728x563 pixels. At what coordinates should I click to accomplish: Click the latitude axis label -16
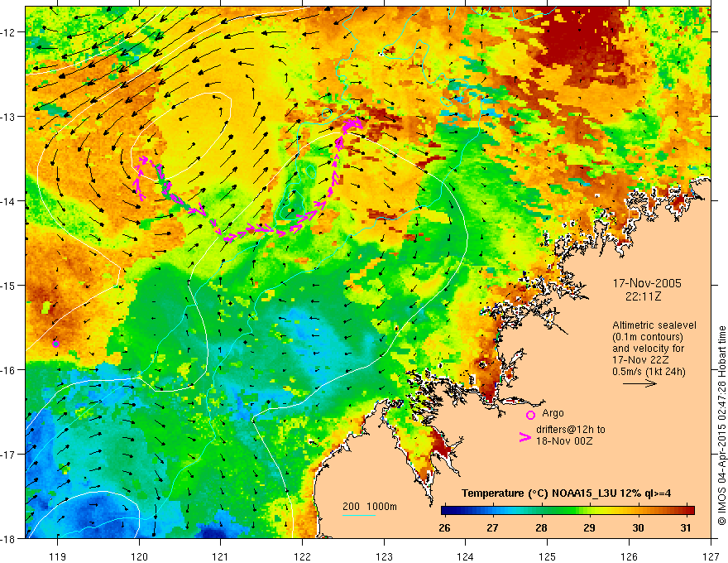coord(8,370)
